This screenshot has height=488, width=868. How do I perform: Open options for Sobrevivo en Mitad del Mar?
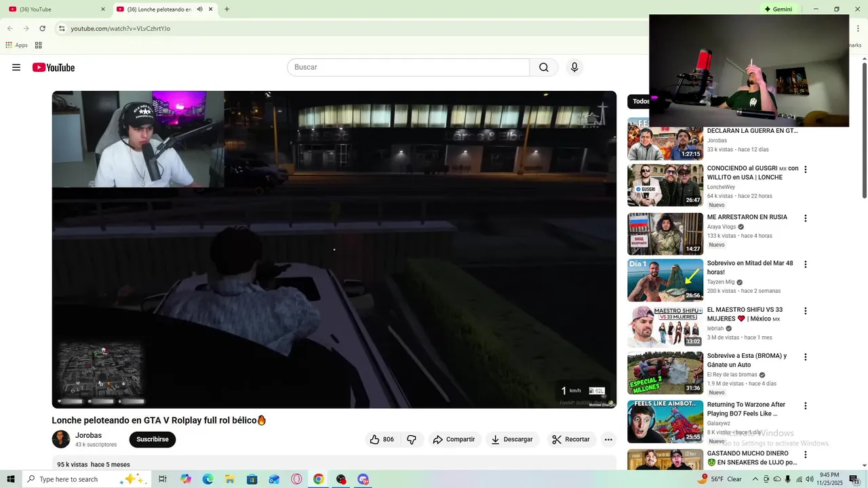tap(806, 264)
